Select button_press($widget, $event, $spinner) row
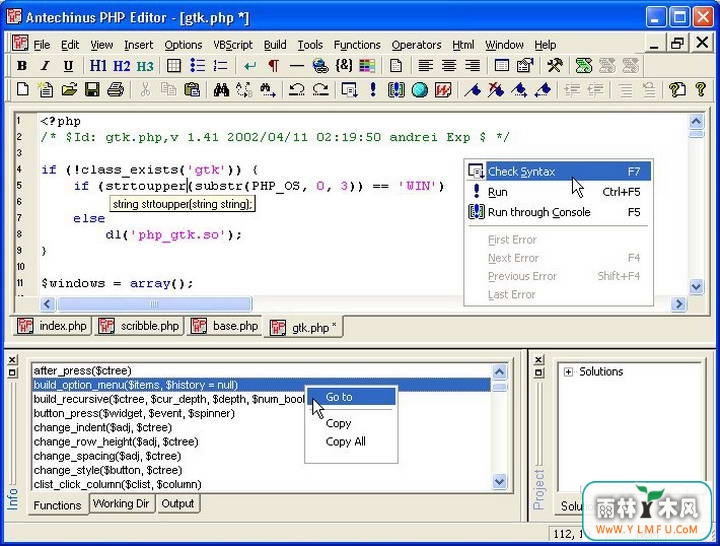Viewport: 720px width, 546px height. 261,413
